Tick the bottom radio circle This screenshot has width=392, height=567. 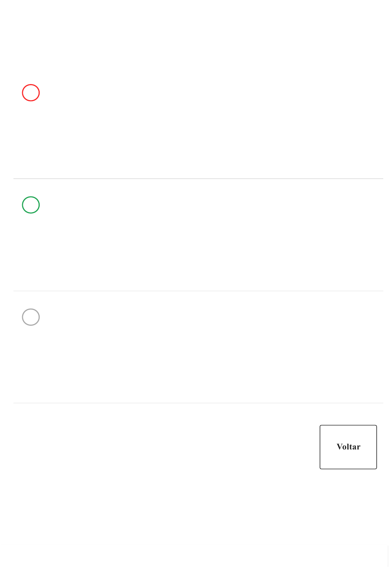(x=31, y=317)
